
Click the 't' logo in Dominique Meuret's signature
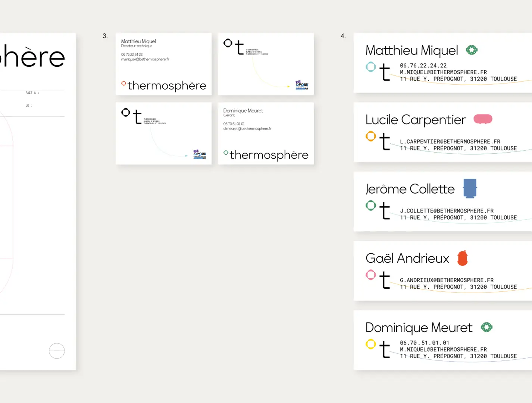(385, 350)
